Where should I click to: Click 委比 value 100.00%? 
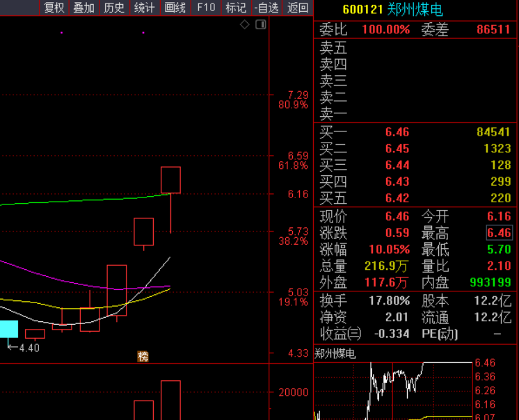point(386,29)
